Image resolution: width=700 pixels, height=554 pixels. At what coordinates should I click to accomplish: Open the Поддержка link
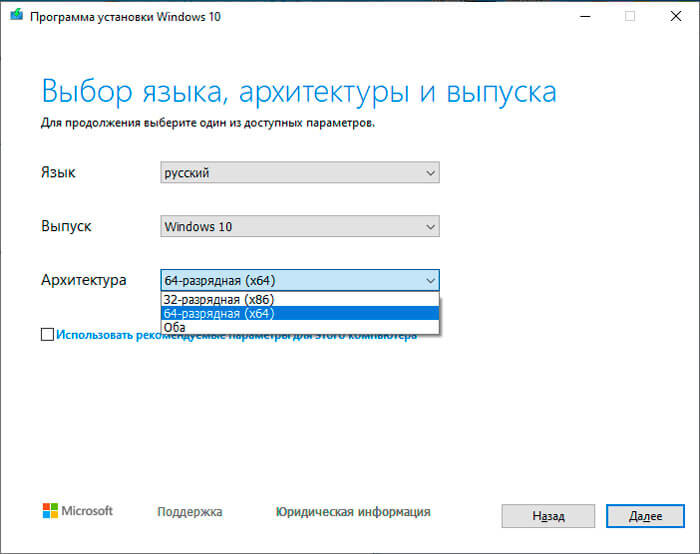[190, 512]
